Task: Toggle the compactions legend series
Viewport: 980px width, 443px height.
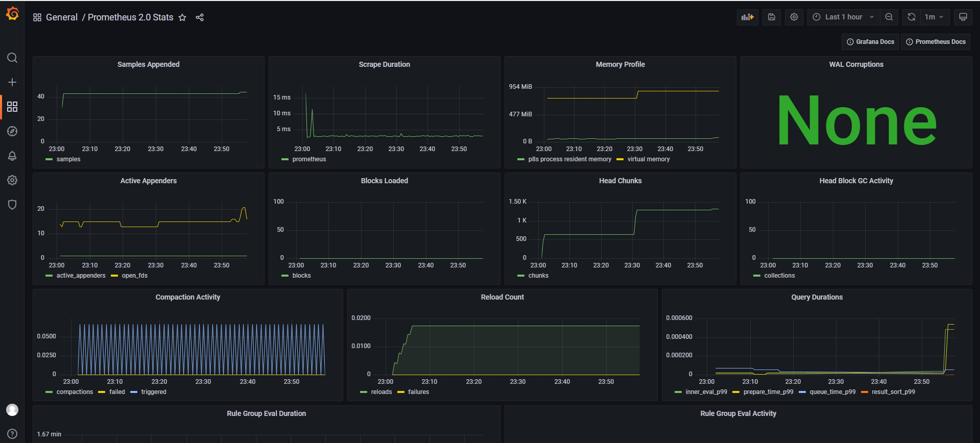Action: [x=75, y=392]
